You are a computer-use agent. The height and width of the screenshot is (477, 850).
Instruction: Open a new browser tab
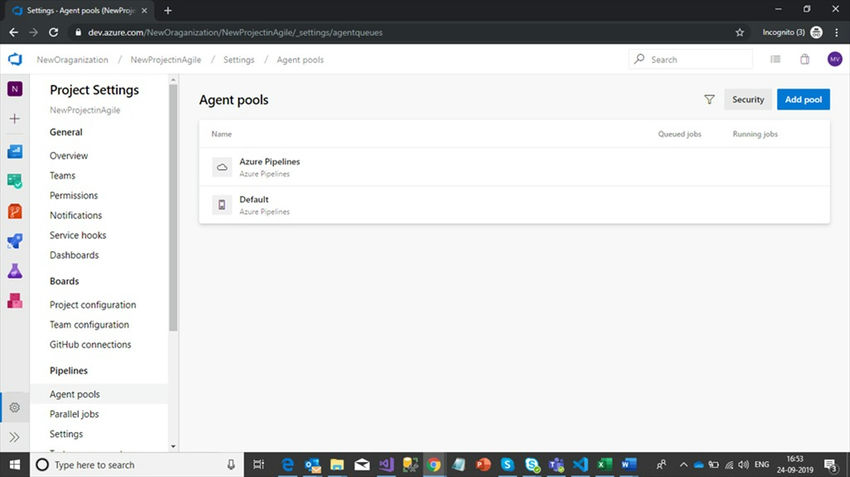[x=168, y=10]
